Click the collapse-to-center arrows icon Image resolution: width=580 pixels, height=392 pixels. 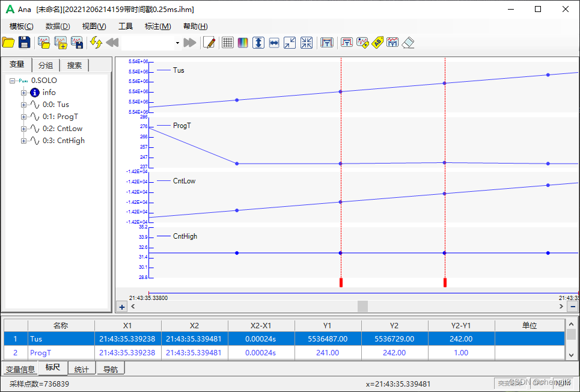pos(307,43)
